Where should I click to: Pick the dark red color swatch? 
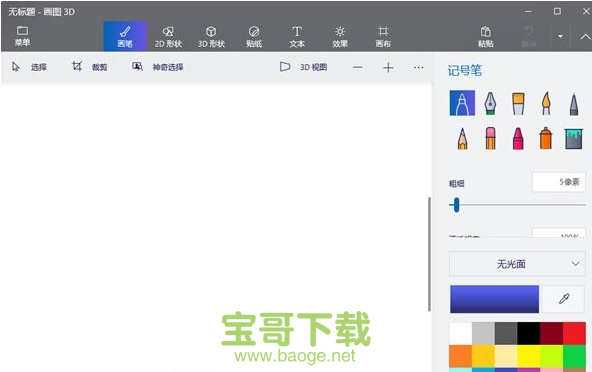[x=552, y=333]
